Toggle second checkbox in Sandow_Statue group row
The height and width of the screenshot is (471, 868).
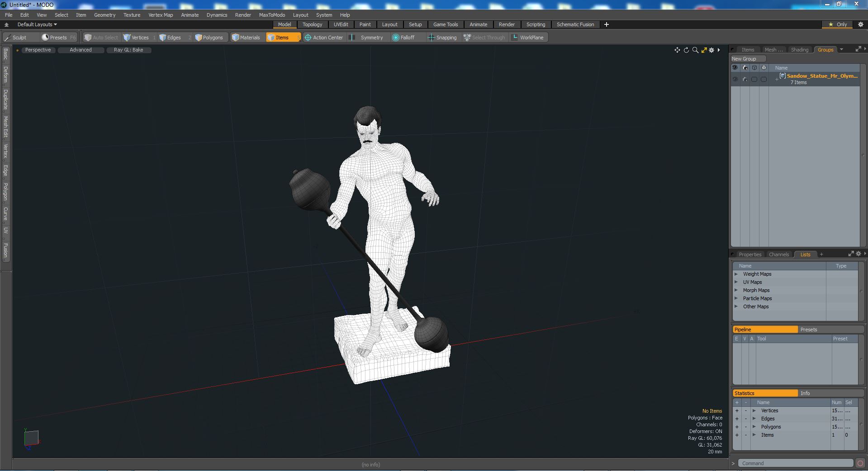pyautogui.click(x=764, y=79)
